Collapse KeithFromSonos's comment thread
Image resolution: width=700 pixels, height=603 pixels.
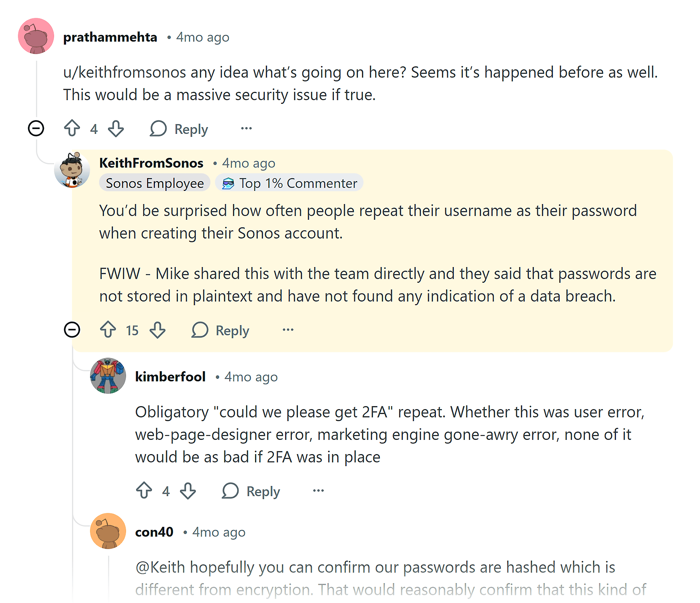click(x=72, y=330)
